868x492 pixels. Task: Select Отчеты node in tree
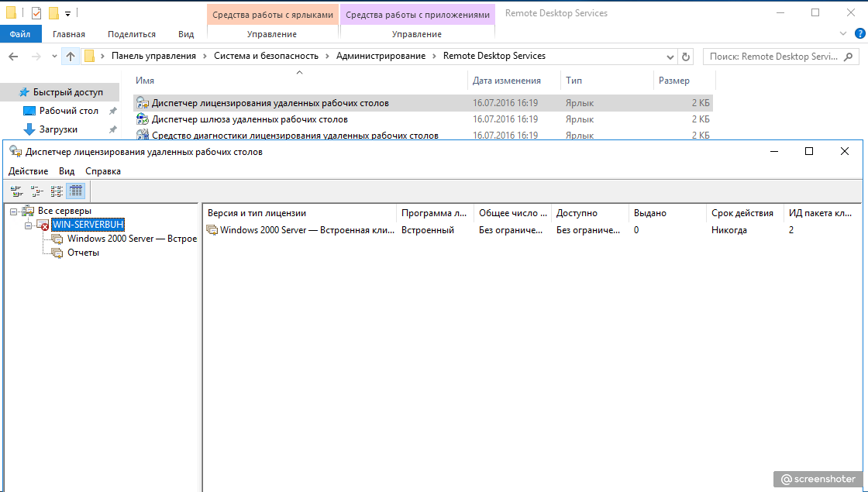83,253
